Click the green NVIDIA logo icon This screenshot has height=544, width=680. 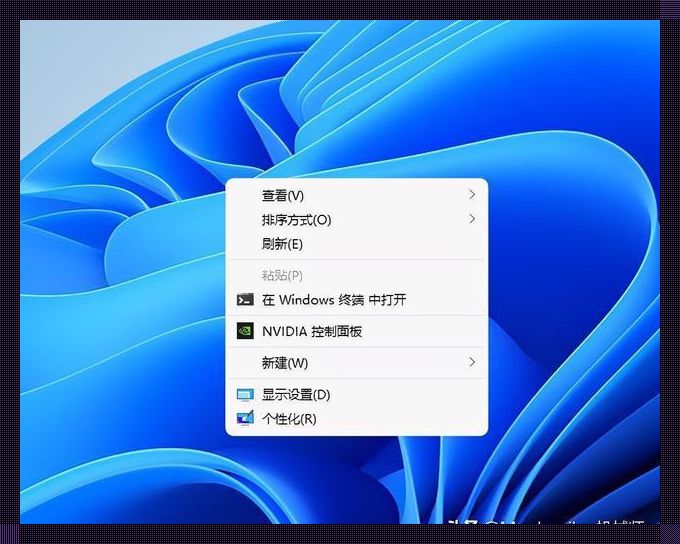(245, 331)
